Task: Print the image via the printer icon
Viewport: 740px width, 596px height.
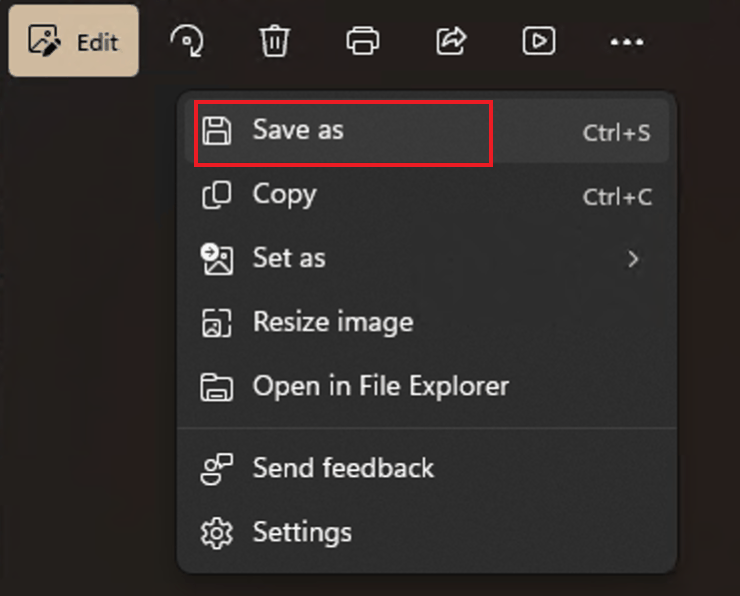Action: (x=362, y=41)
